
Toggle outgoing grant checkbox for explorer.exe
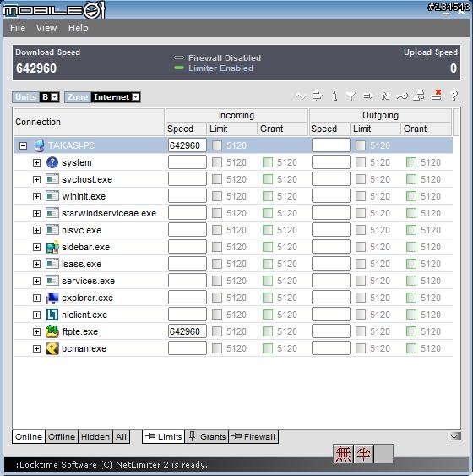click(x=410, y=298)
